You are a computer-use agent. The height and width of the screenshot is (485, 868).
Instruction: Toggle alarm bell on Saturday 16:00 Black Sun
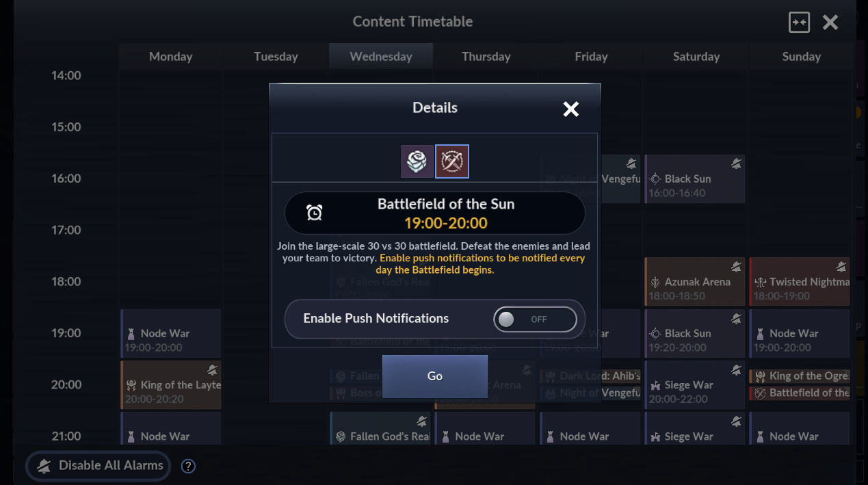click(x=735, y=163)
